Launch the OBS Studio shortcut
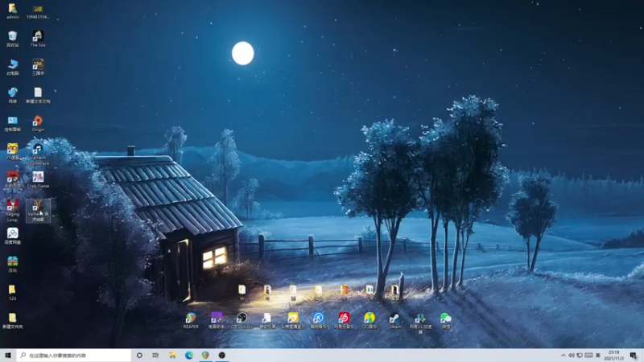The height and width of the screenshot is (362, 644). [x=242, y=320]
